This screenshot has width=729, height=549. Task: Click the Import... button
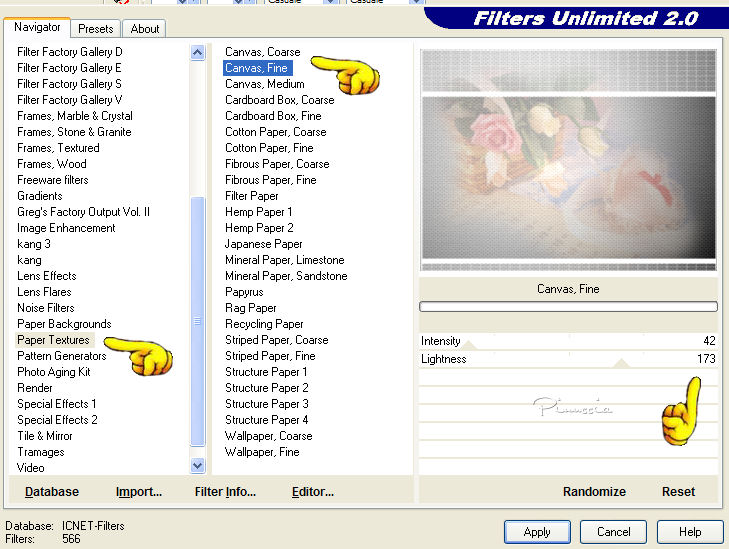[139, 491]
